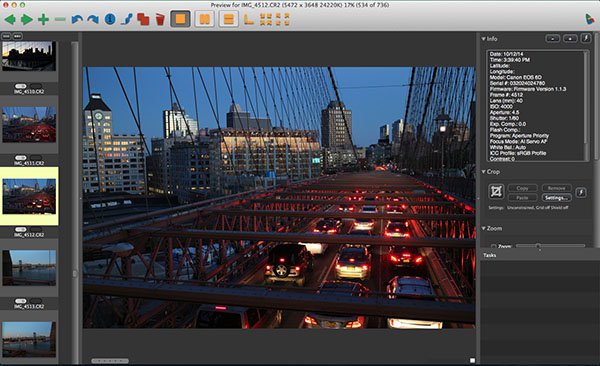Select the IMG_4513.CR2 thumbnail
Image resolution: width=600 pixels, height=366 pixels.
pos(29,268)
